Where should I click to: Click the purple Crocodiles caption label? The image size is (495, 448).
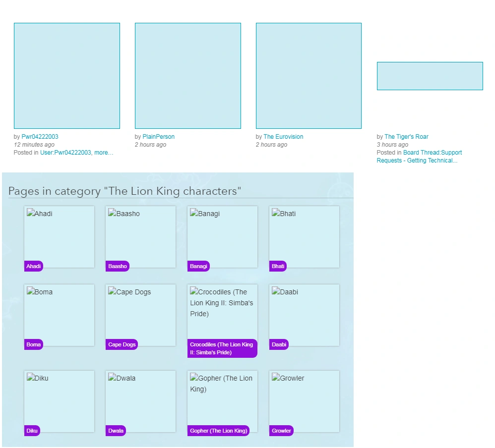[222, 348]
